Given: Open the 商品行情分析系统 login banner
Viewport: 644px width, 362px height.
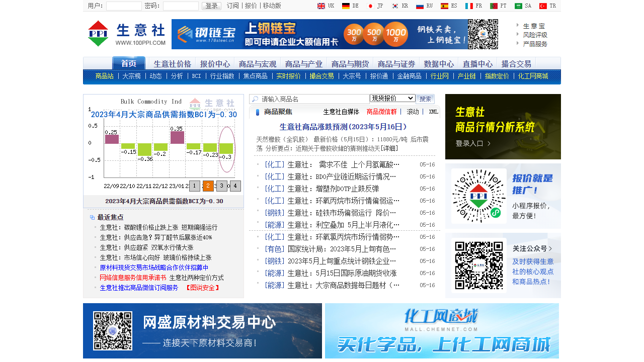Looking at the screenshot, I should coord(503,127).
